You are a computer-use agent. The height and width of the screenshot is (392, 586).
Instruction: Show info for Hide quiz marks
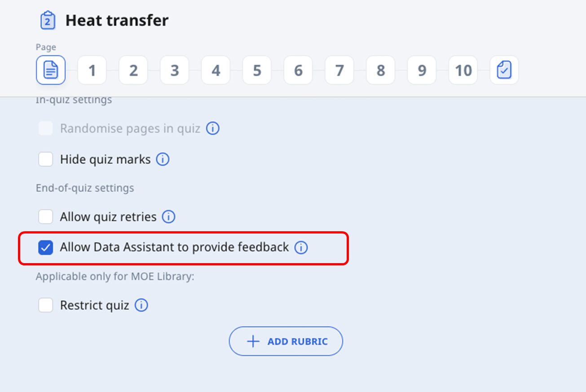point(163,159)
